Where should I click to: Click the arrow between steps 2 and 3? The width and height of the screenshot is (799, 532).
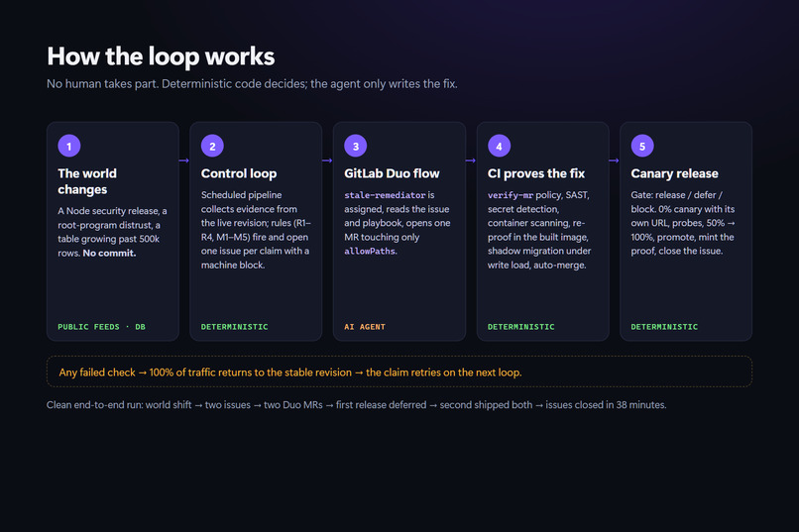point(327,160)
